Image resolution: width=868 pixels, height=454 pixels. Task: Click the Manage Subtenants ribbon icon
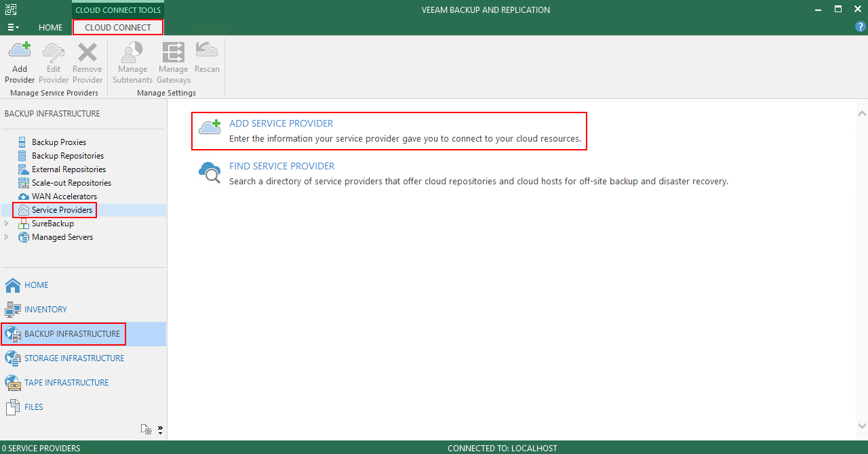point(132,53)
